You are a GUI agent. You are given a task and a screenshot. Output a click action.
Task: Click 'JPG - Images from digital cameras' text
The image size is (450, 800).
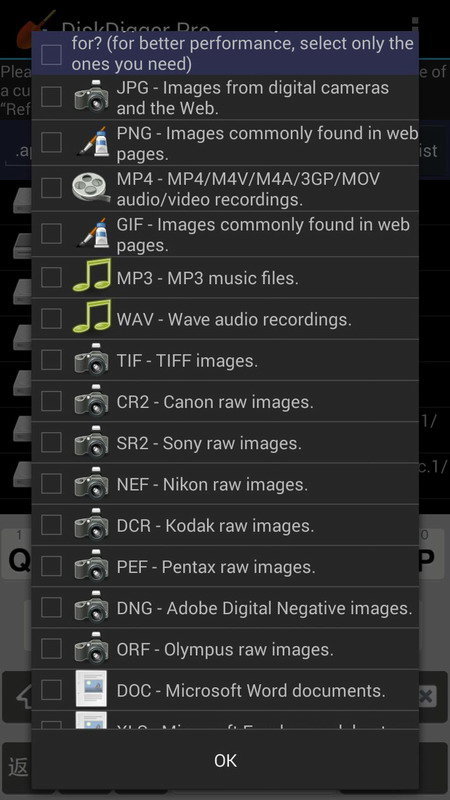click(253, 88)
